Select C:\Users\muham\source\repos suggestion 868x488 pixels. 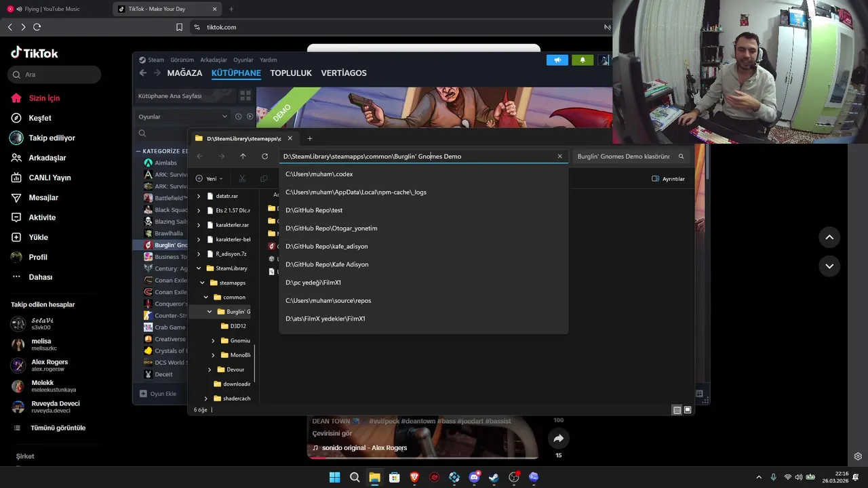click(423, 300)
